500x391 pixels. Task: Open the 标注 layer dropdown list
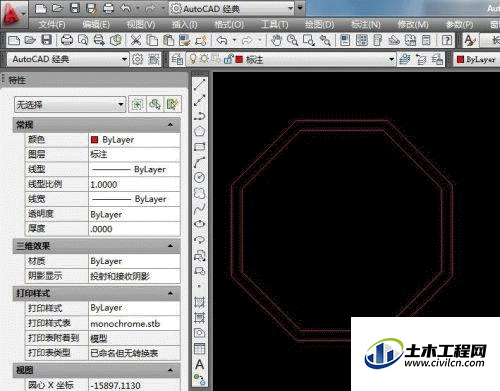coord(392,60)
